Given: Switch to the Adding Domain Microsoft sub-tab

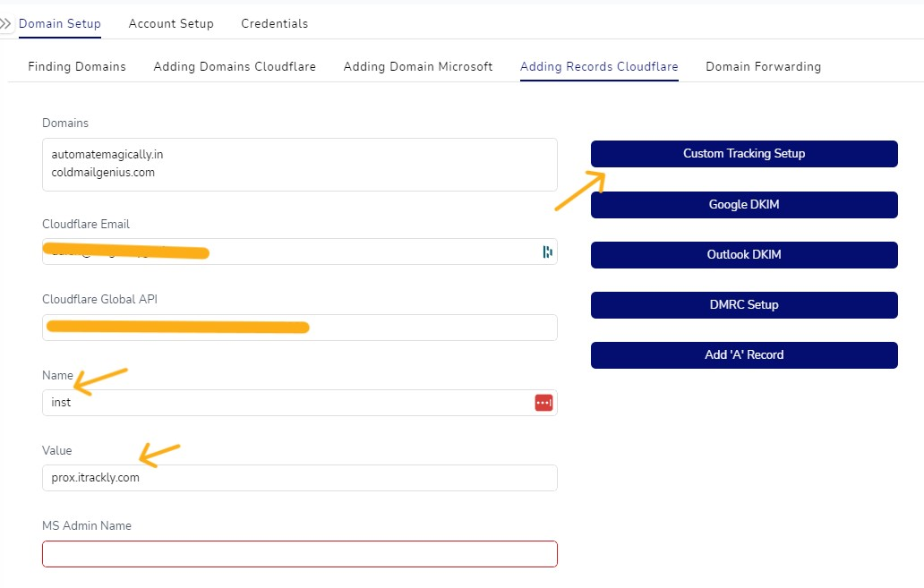Looking at the screenshot, I should (x=418, y=67).
